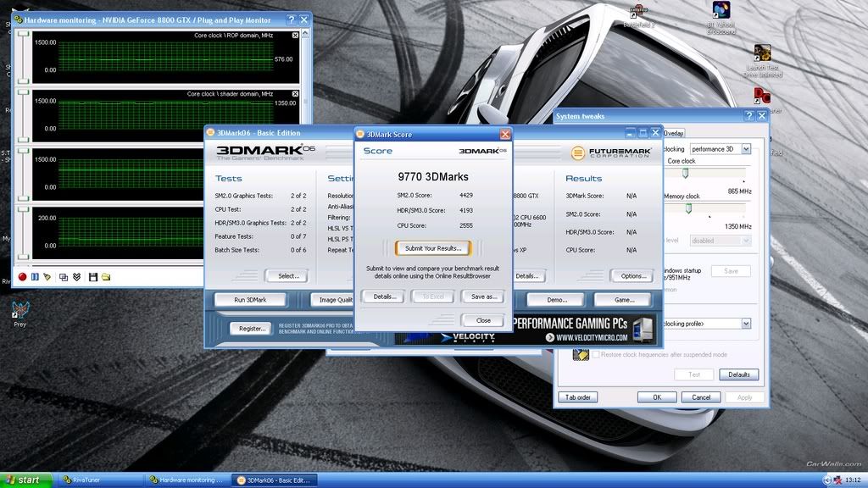Click the system tray network icon
This screenshot has width=868, height=488.
837,480
